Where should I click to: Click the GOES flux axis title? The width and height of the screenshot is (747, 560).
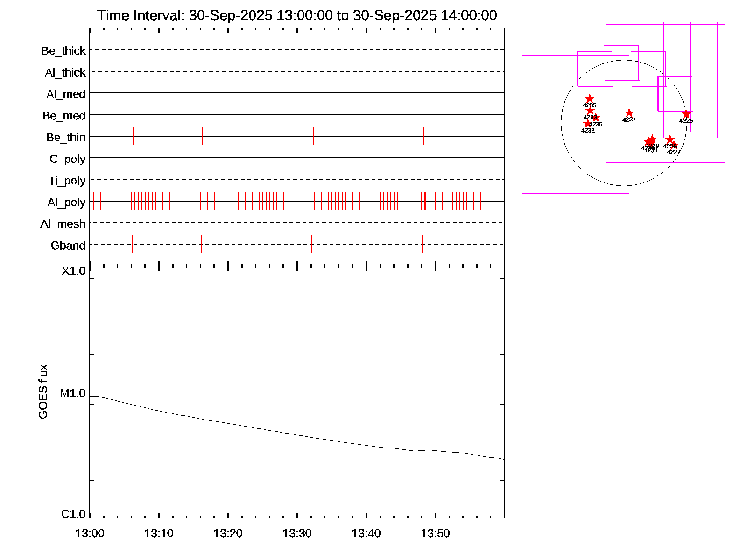[43, 392]
